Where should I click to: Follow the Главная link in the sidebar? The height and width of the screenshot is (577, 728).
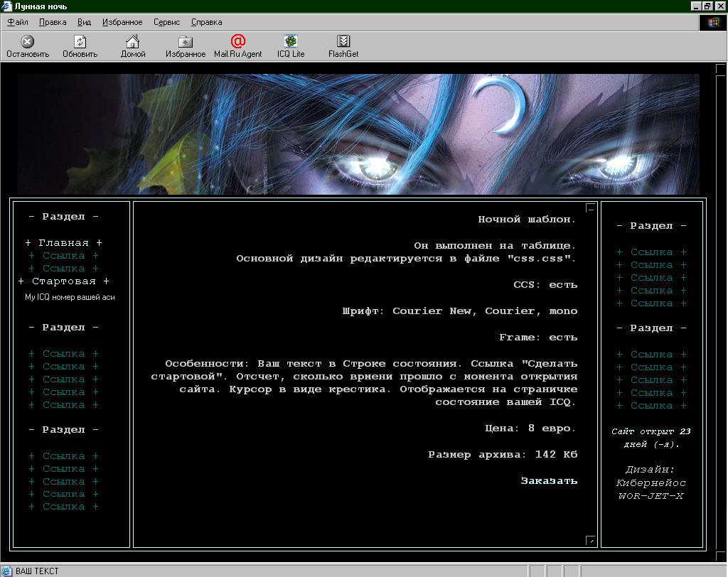click(x=63, y=243)
